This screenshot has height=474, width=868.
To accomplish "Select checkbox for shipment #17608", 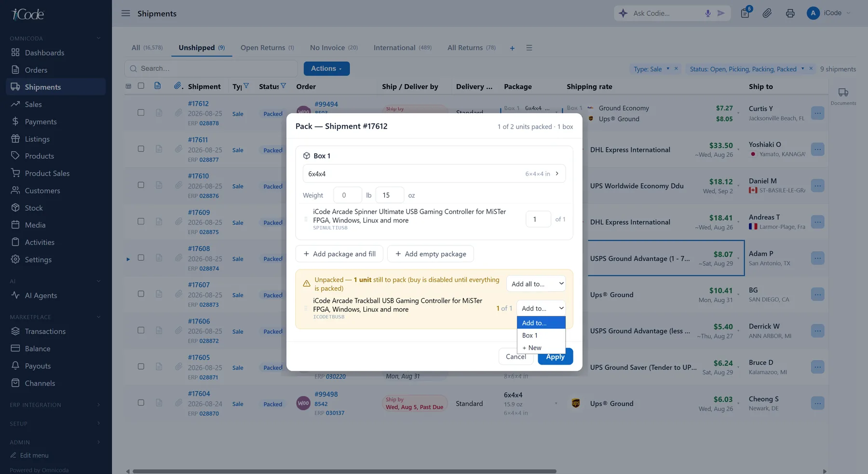I will [x=141, y=257].
